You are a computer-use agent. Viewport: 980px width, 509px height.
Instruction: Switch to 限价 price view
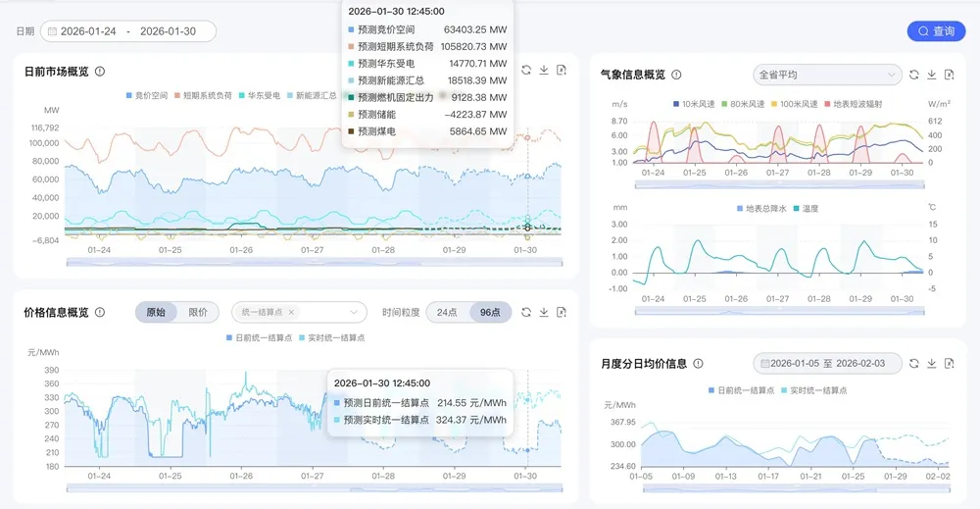[x=197, y=312]
